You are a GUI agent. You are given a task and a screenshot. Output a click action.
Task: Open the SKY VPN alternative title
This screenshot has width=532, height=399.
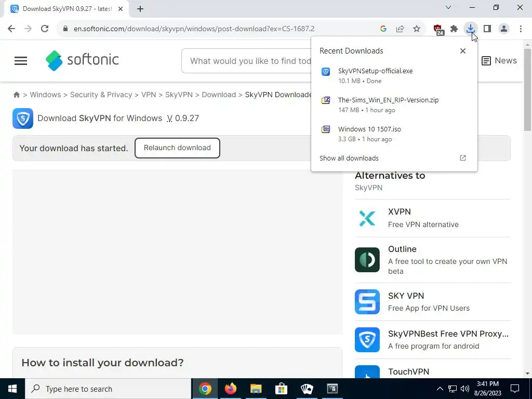pyautogui.click(x=406, y=296)
